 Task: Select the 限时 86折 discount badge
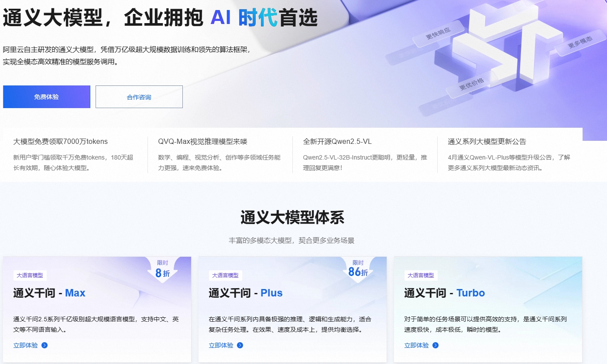coord(358,269)
